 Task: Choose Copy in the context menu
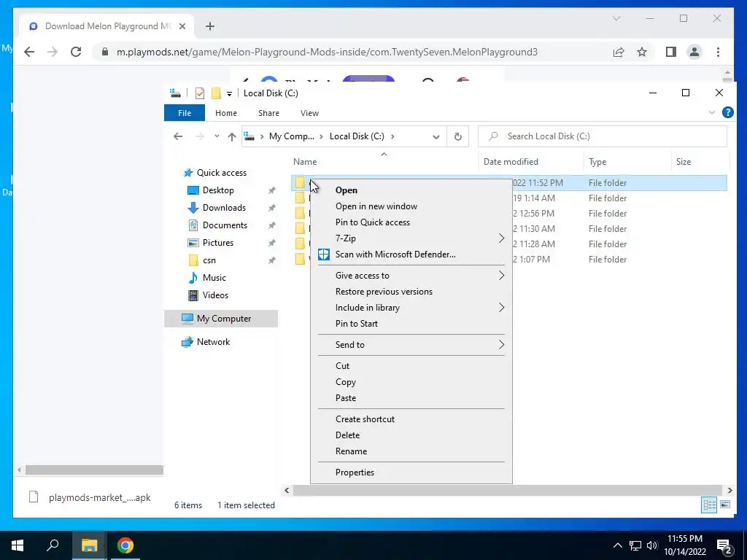tap(345, 382)
